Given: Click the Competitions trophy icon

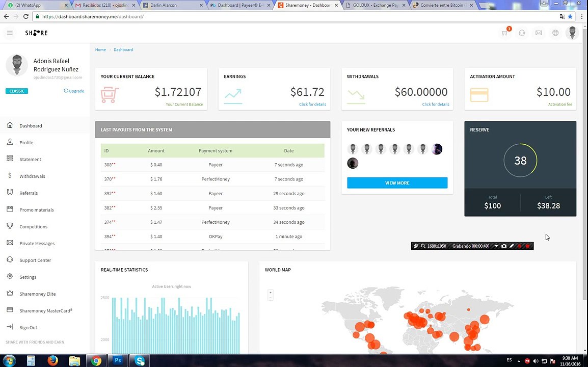Looking at the screenshot, I should (x=10, y=226).
